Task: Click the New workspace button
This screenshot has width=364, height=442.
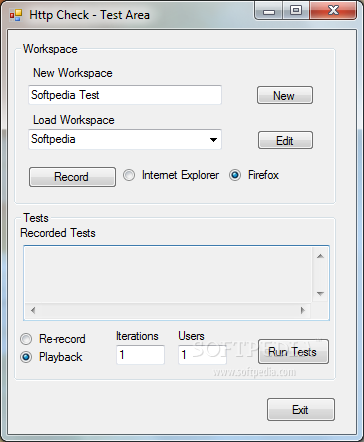Action: tap(285, 95)
